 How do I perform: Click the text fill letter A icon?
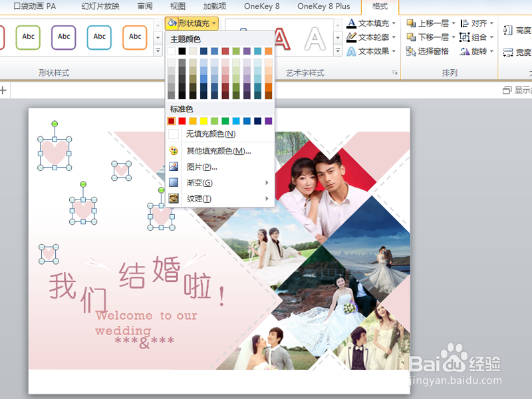[x=352, y=23]
